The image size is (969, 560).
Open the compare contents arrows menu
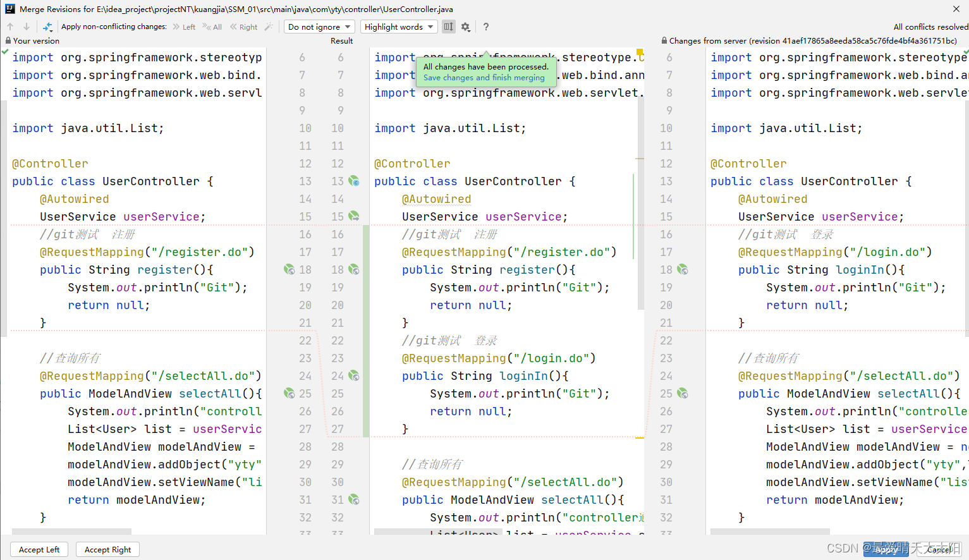[47, 27]
